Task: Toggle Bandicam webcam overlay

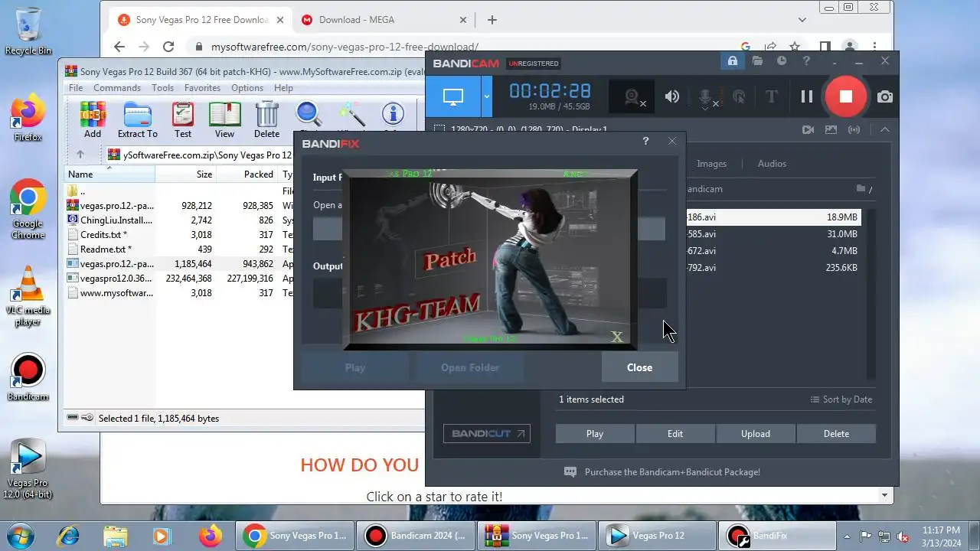Action: [x=633, y=96]
